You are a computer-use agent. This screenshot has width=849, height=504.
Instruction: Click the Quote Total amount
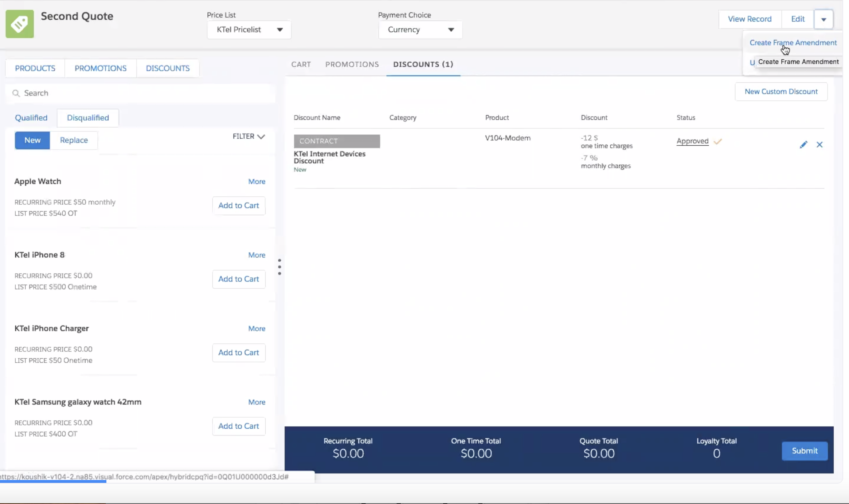tap(599, 454)
